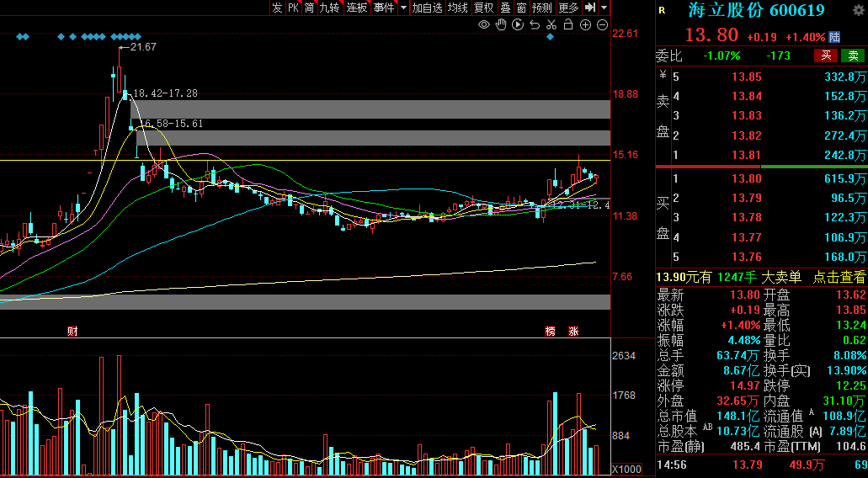Click the 连板 toolbar tab
Viewport: 868px width, 478px height.
[357, 8]
